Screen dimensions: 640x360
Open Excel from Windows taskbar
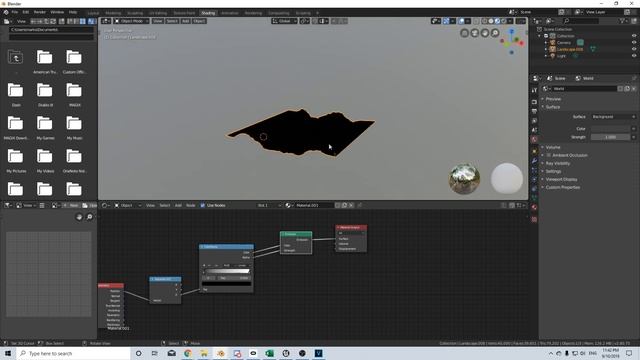269,353
